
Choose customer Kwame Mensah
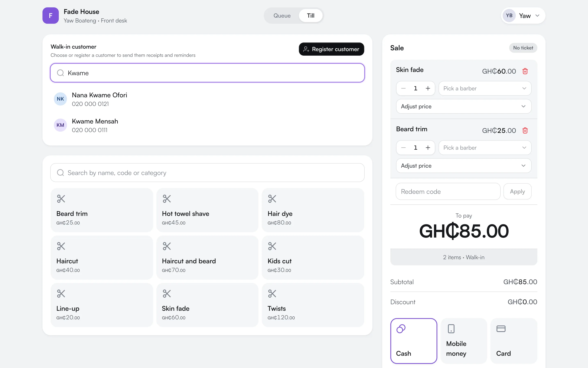point(207,126)
